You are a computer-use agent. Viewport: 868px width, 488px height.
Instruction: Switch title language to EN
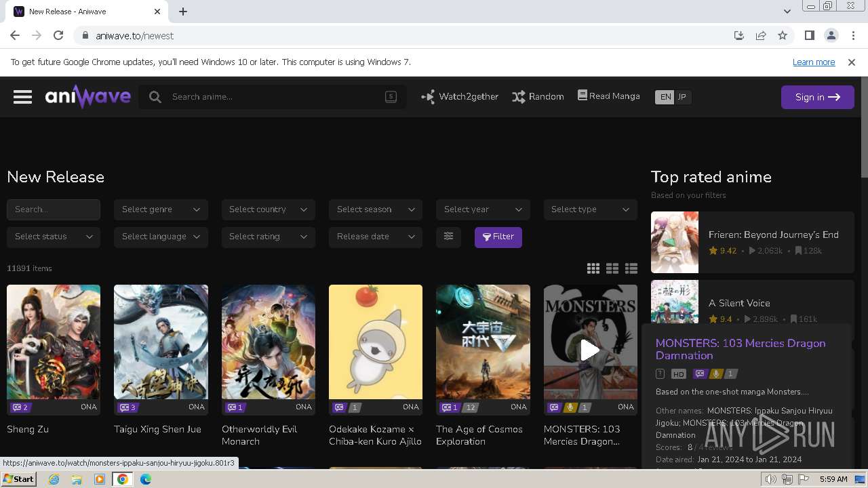(x=665, y=97)
